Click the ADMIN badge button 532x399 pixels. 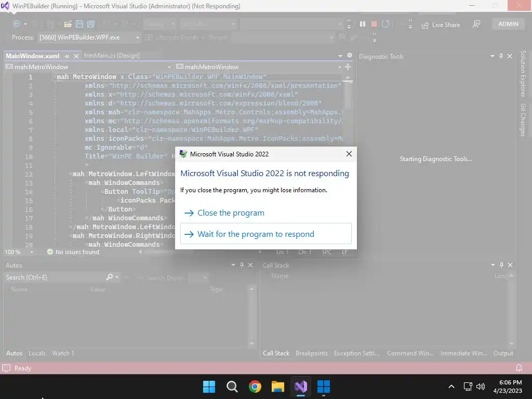[x=508, y=24]
